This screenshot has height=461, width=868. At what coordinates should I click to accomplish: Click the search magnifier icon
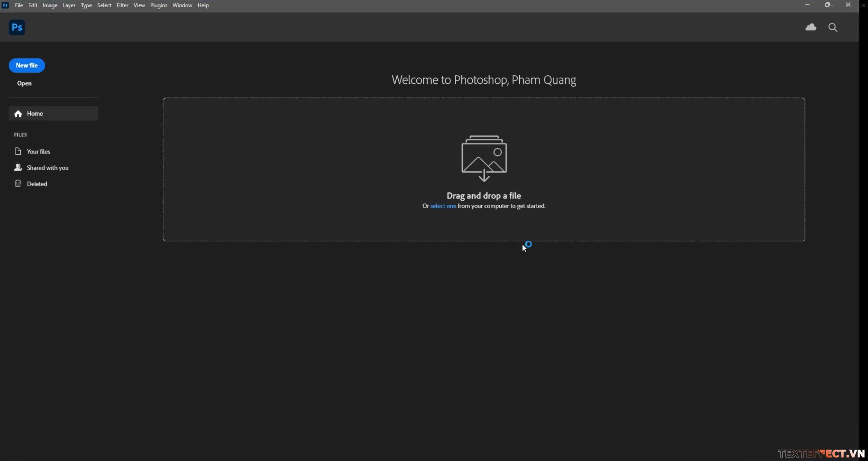(x=833, y=27)
